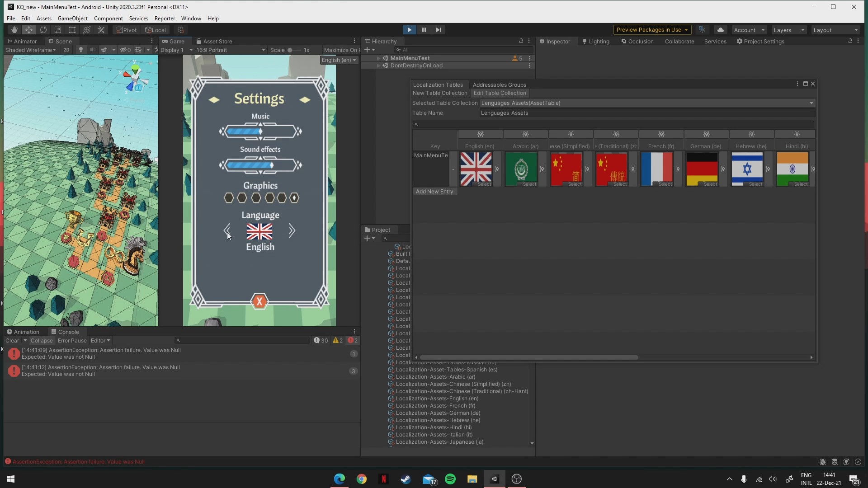Open the GameObject menu
Screen dimensions: 868x488
pos(72,19)
